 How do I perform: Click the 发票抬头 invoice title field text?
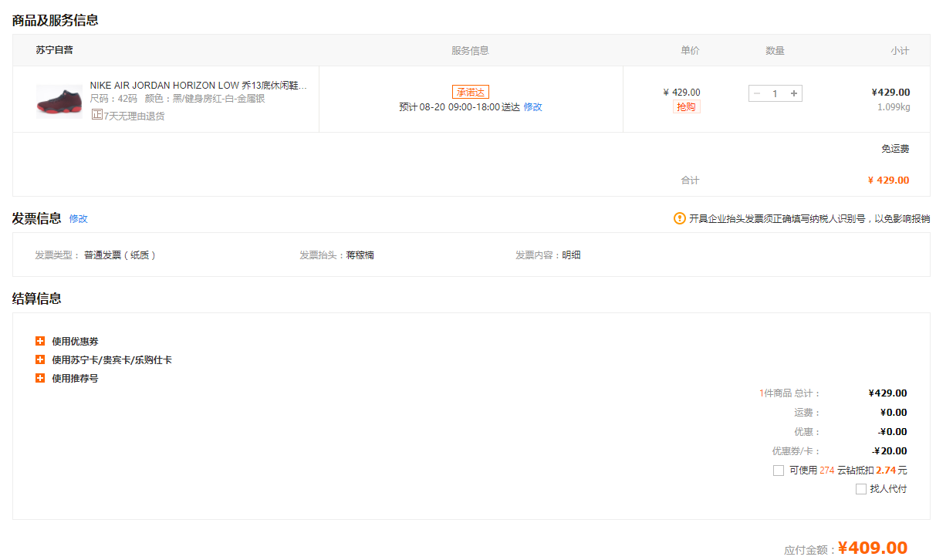337,255
